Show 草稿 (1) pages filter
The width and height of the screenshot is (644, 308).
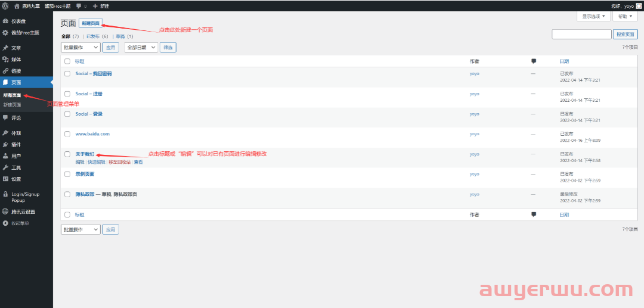(x=125, y=36)
